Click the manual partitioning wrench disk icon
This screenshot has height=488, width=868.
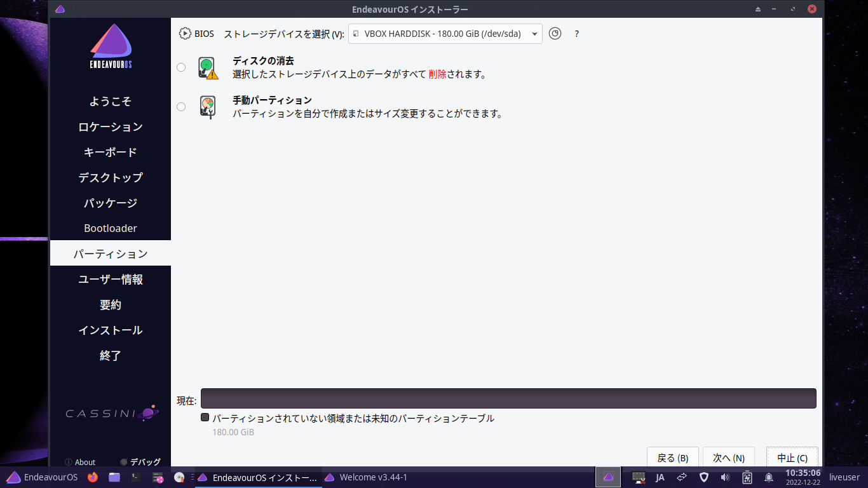point(208,107)
